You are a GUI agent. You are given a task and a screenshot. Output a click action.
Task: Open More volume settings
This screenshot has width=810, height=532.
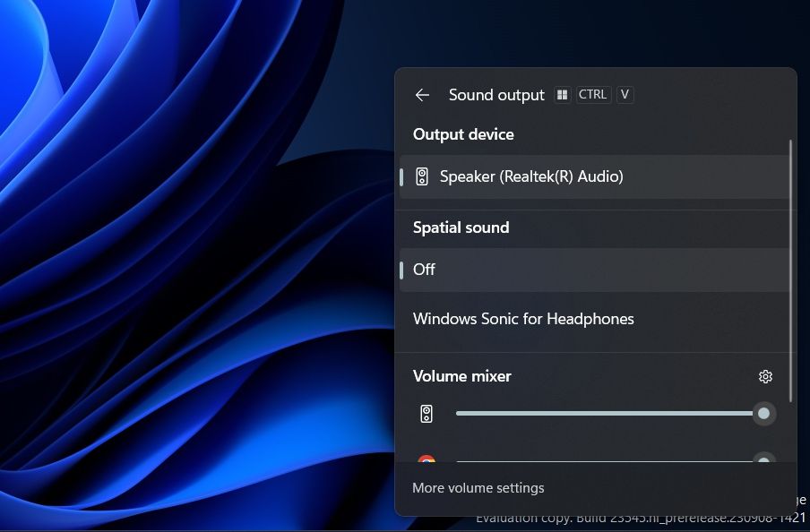point(478,488)
